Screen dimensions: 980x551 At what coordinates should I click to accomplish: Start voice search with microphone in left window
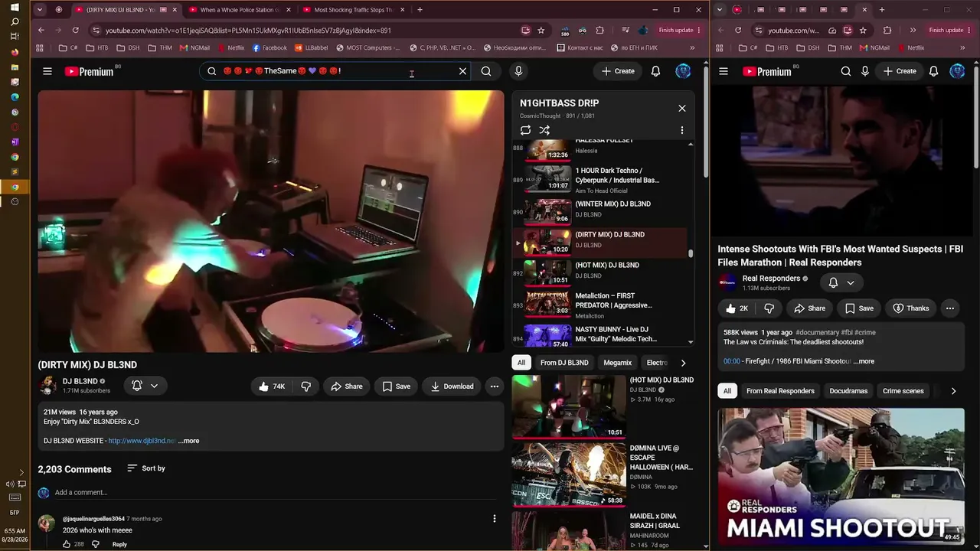(518, 71)
